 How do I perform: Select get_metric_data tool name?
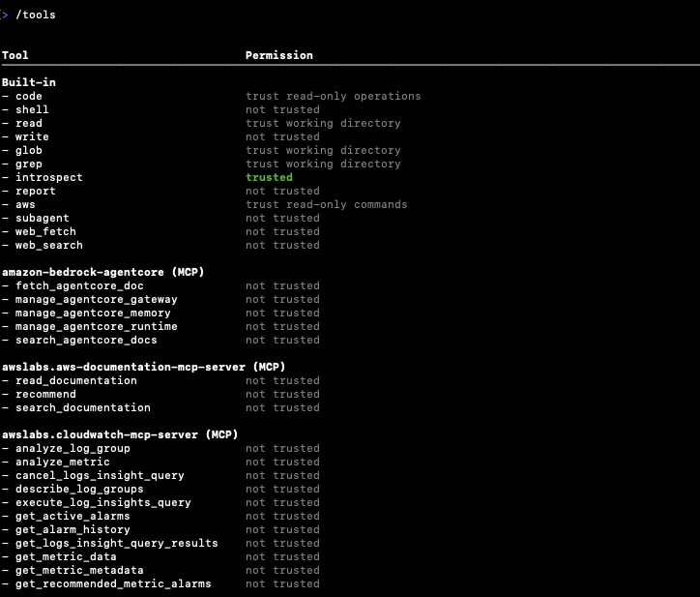(66, 556)
